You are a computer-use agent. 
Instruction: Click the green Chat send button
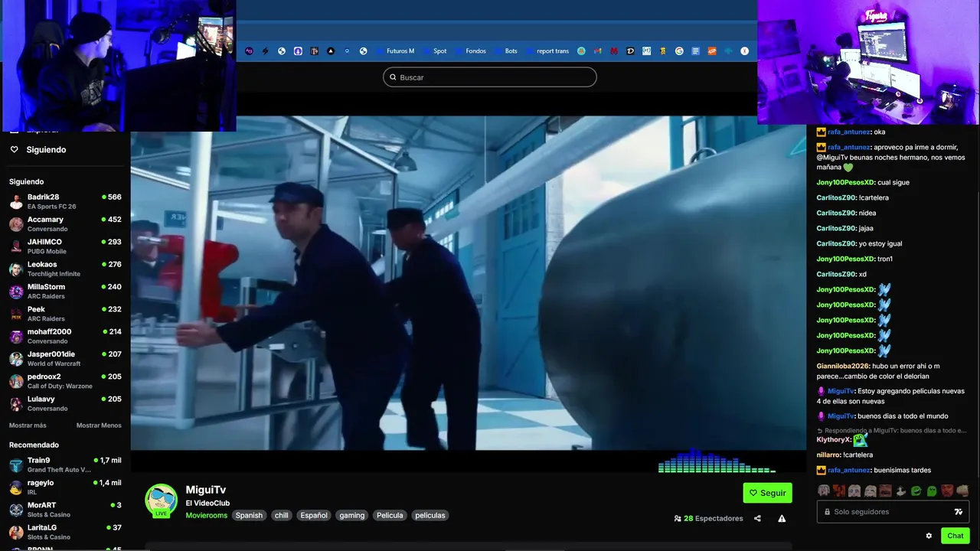(x=955, y=536)
